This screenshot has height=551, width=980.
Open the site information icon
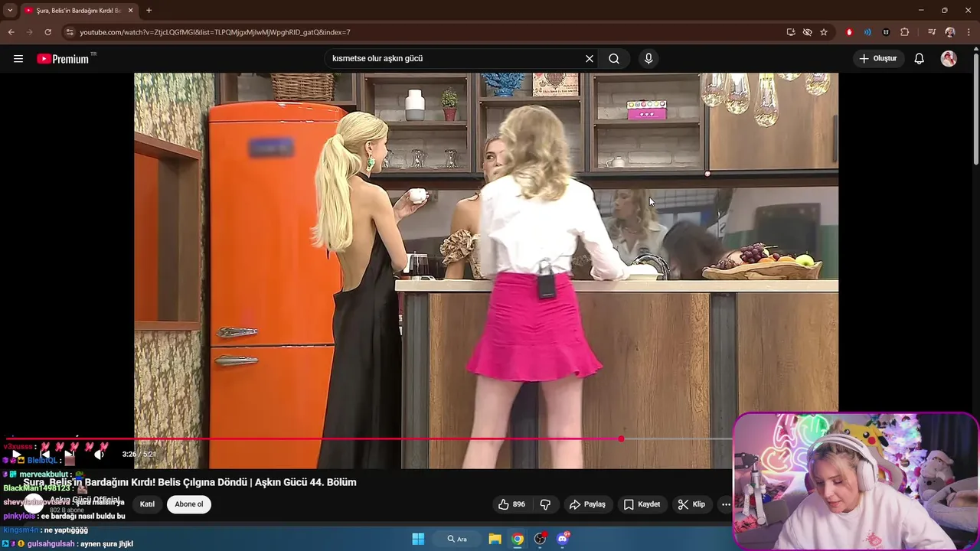[x=70, y=32]
